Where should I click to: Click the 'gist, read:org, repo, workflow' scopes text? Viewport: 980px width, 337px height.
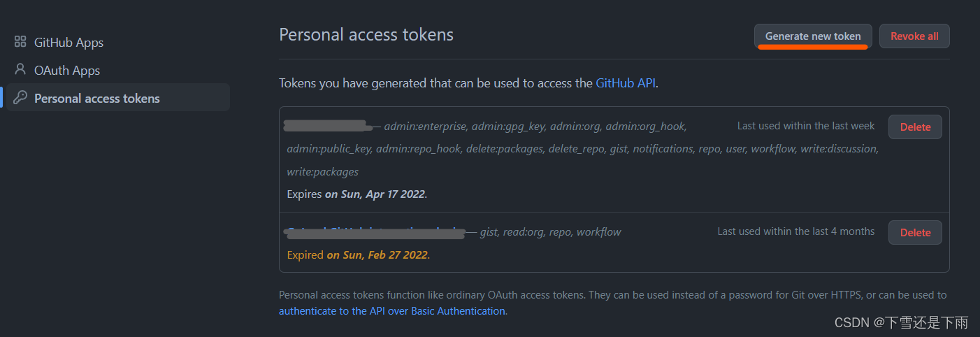tap(550, 232)
